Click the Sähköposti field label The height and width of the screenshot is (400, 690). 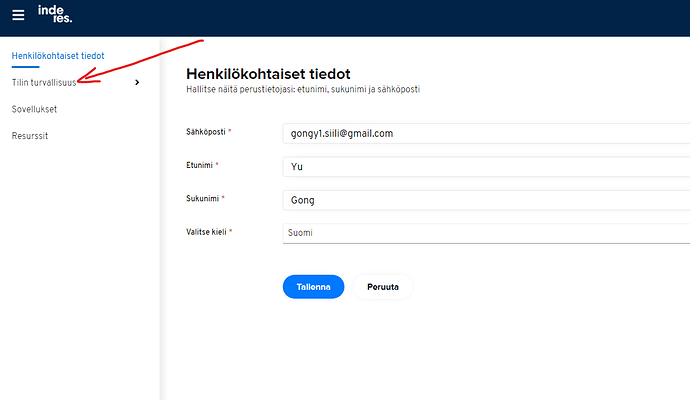click(207, 132)
